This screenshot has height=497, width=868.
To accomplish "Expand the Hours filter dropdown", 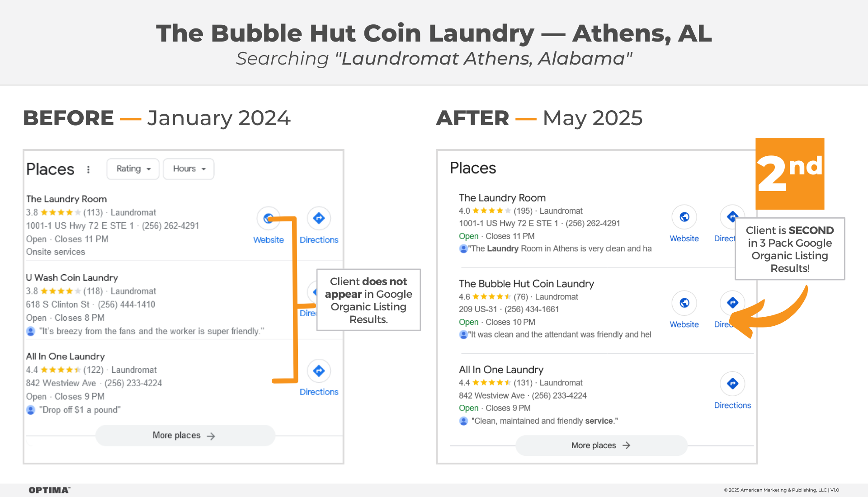I will [189, 169].
